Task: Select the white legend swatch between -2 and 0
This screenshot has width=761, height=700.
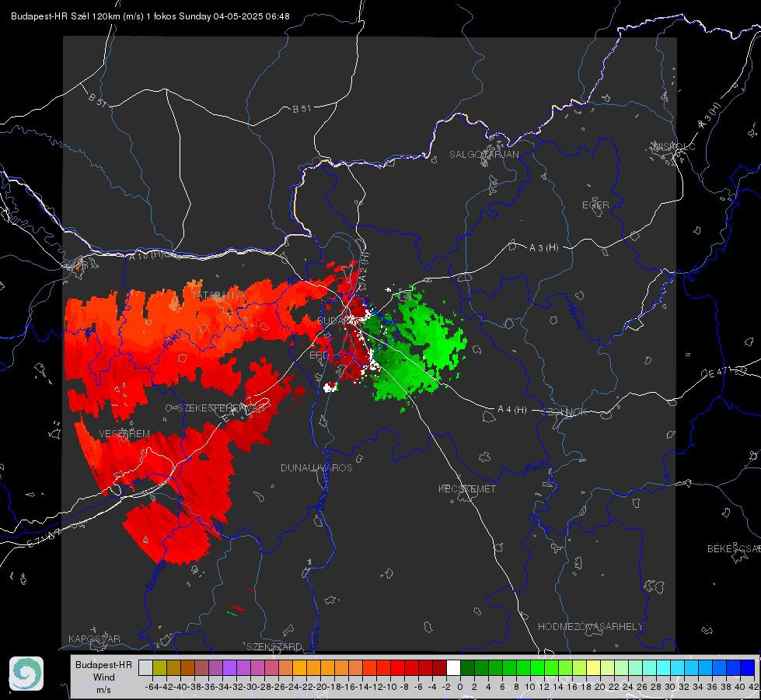Action: pos(453,667)
